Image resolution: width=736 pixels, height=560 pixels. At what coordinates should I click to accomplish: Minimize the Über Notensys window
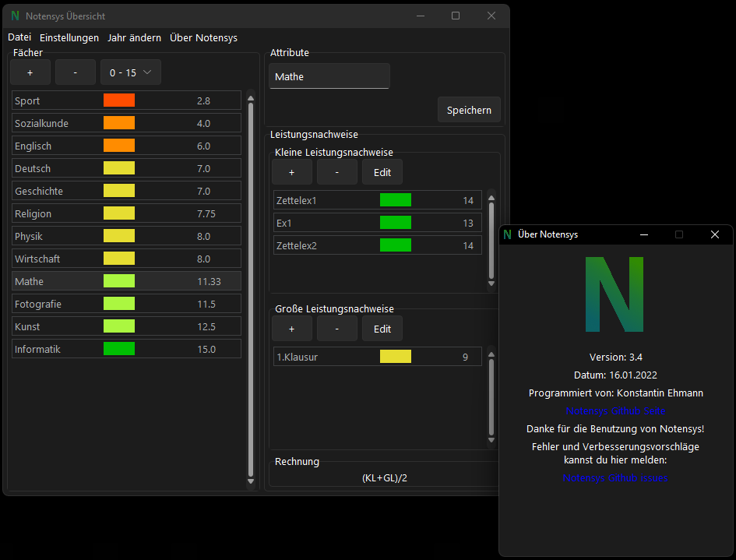[x=644, y=234]
